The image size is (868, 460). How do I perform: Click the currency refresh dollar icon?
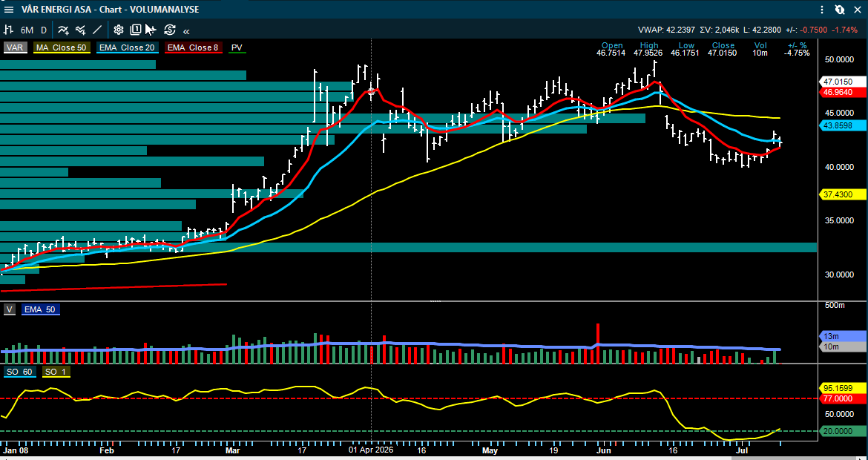tap(169, 30)
